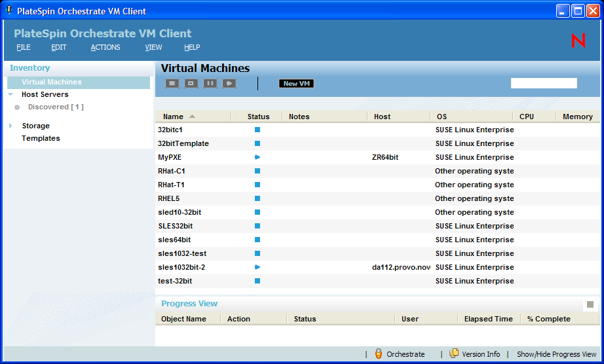Click the Novell N logo

[578, 41]
